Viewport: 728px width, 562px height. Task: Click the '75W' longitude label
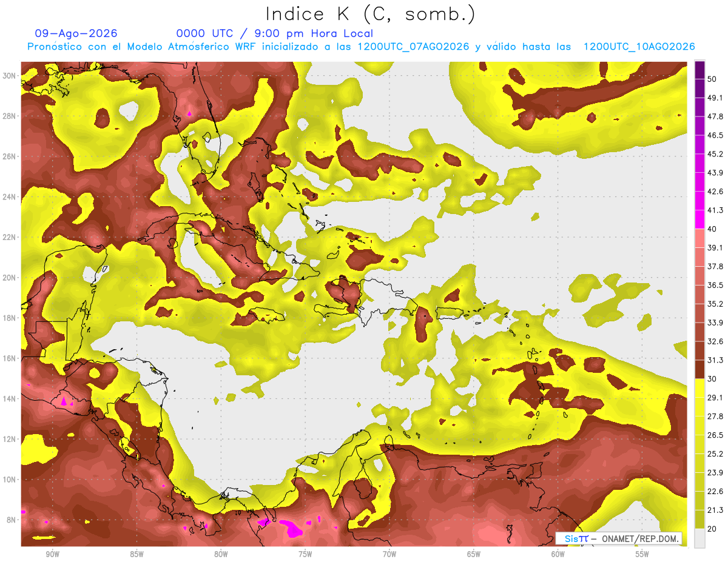click(x=305, y=554)
